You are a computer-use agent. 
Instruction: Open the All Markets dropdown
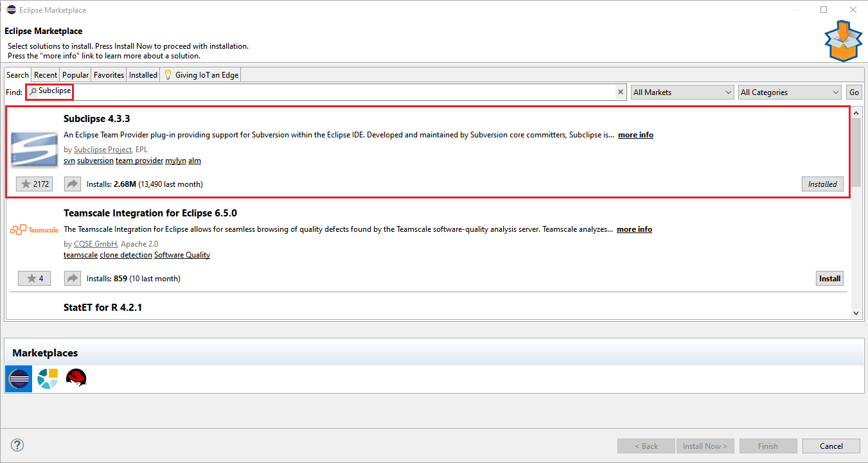(682, 92)
